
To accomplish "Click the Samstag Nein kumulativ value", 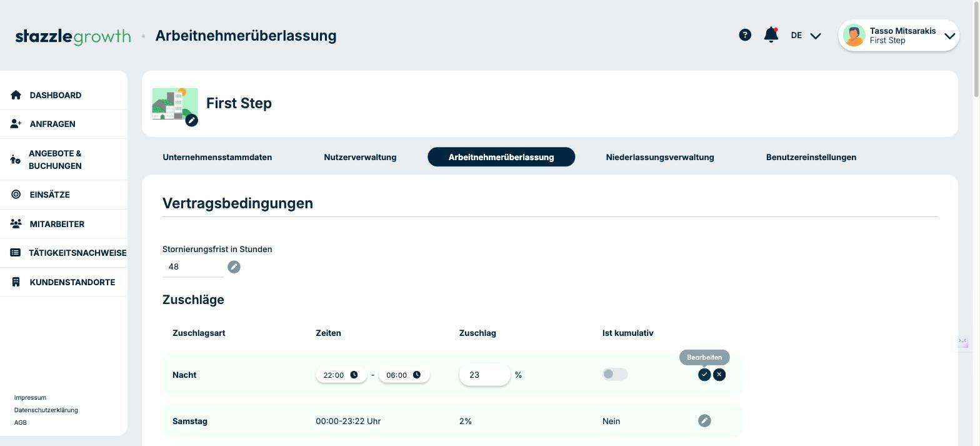I will 611,421.
